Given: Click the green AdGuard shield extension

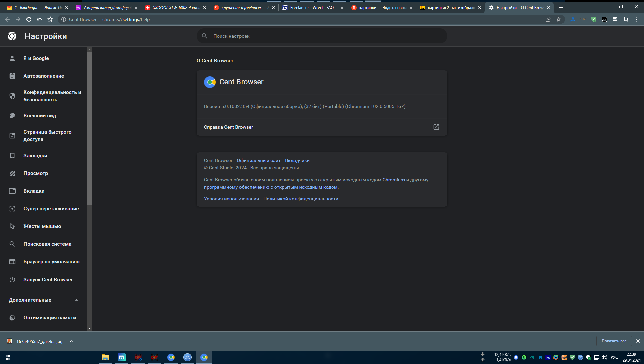Looking at the screenshot, I should (x=594, y=19).
